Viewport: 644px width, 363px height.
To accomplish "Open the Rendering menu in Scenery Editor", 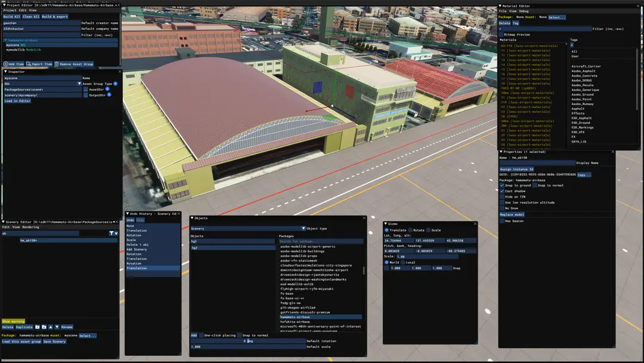I will point(31,227).
